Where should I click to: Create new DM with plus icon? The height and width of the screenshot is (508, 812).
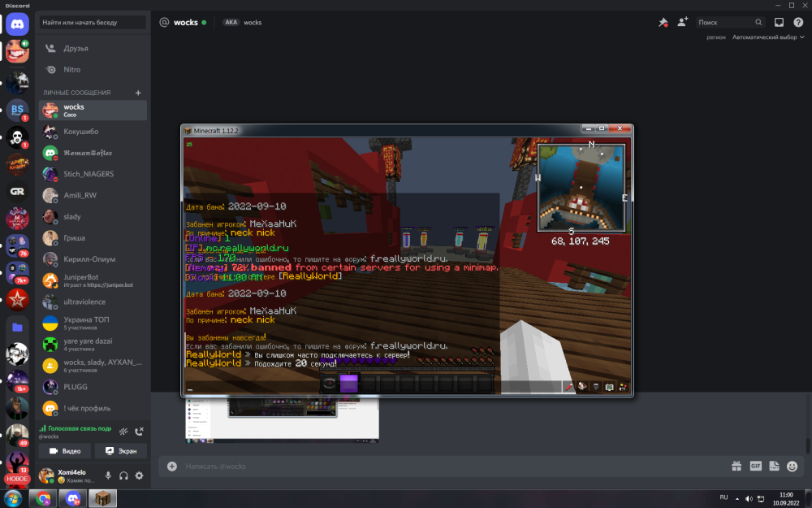click(138, 93)
